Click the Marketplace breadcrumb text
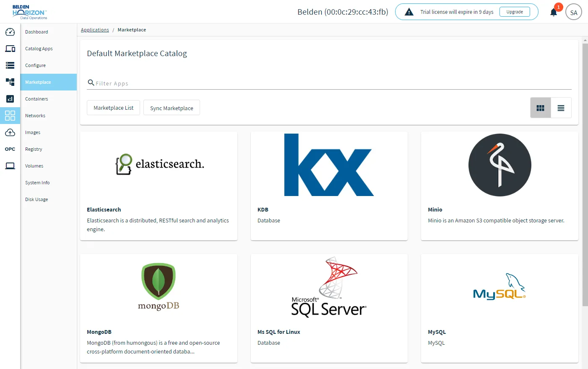The height and width of the screenshot is (369, 588). tap(132, 30)
